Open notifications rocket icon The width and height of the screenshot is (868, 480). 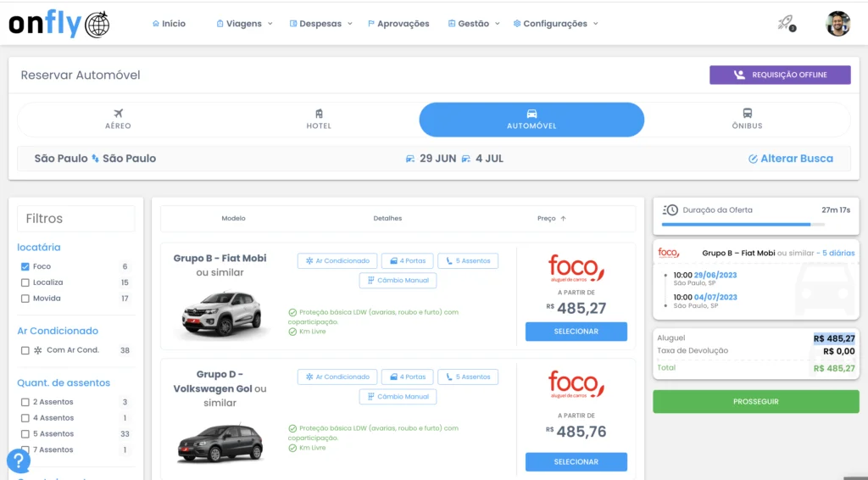pyautogui.click(x=786, y=23)
